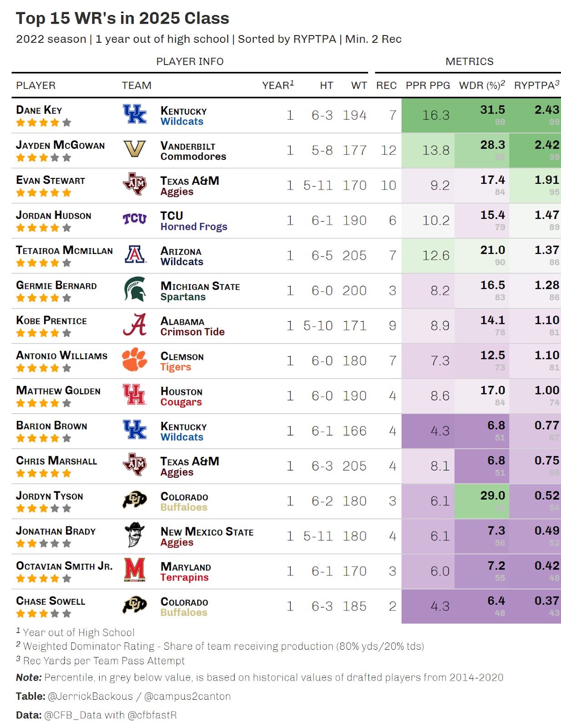Select the RYPTPA column header
561x728 pixels.
pyautogui.click(x=537, y=85)
